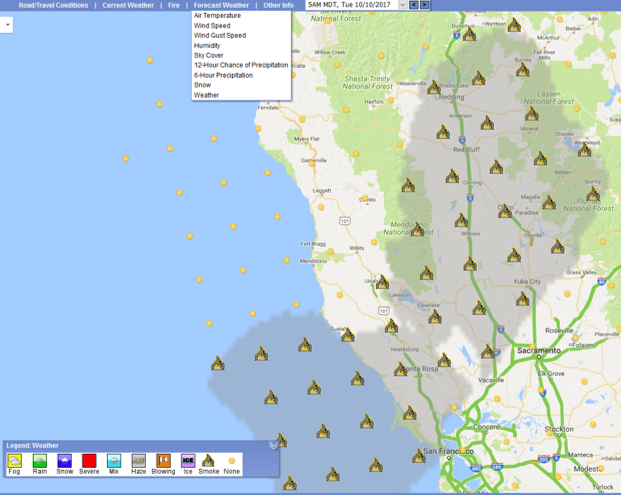Viewport: 621px width, 495px height.
Task: Open the Current Weather menu
Action: point(128,5)
